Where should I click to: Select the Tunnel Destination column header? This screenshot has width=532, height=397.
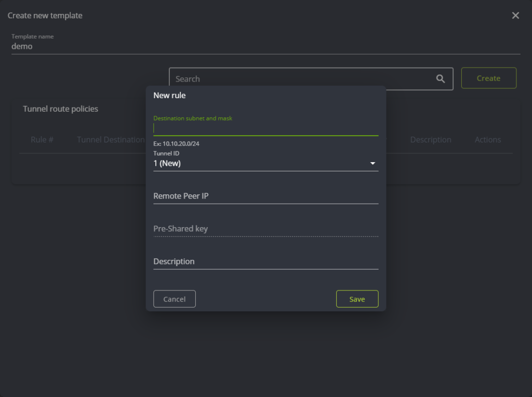[x=111, y=139]
